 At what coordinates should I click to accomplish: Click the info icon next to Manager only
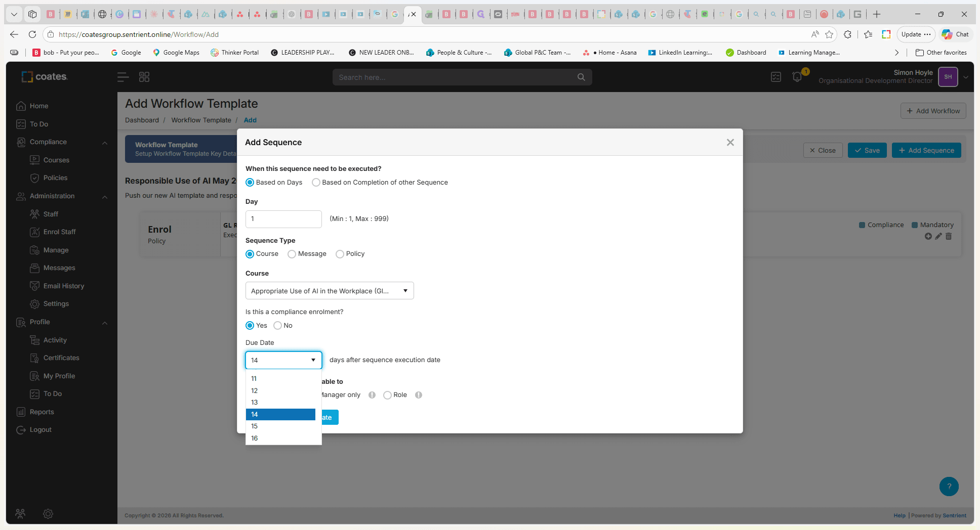(372, 395)
